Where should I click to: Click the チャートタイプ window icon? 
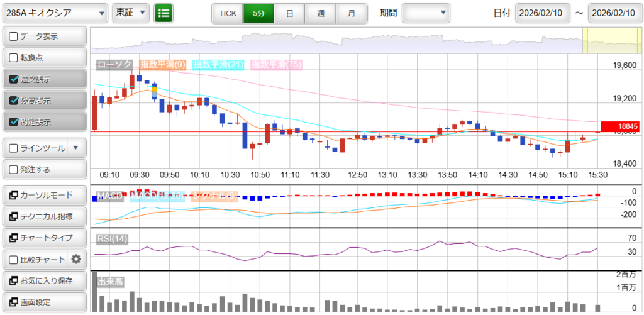[13, 238]
